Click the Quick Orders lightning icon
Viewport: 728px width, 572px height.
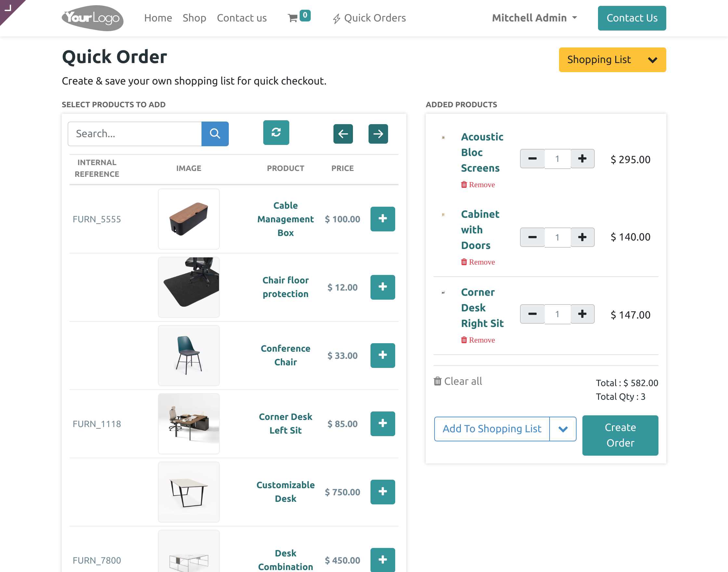coord(337,18)
